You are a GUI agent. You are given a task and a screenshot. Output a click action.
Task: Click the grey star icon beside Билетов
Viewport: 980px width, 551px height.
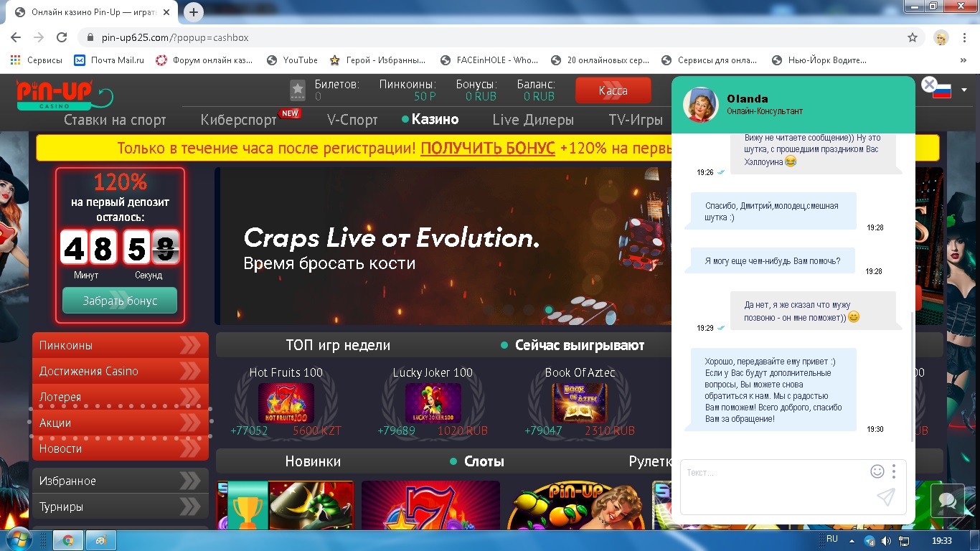[298, 90]
